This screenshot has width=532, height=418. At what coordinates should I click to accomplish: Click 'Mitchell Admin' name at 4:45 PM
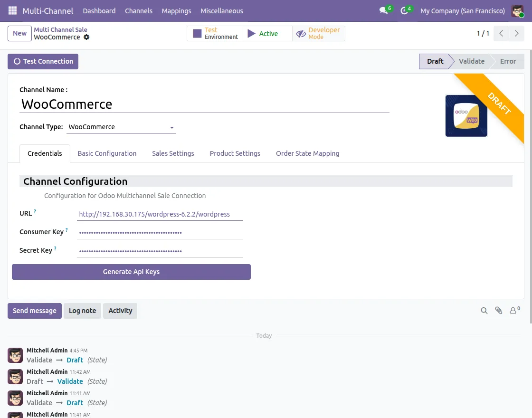[47, 350]
